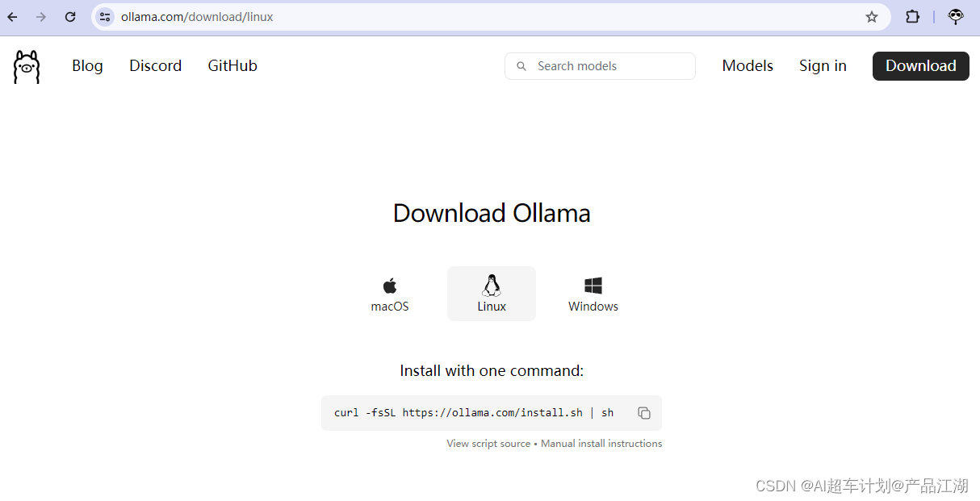Image resolution: width=980 pixels, height=501 pixels.
Task: Reload the page with refresh icon
Action: click(70, 17)
